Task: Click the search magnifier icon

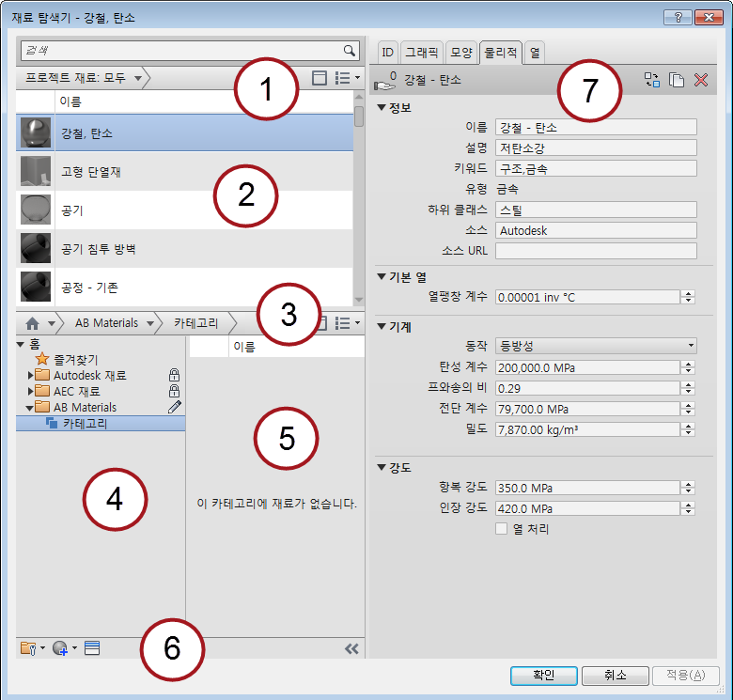Action: point(350,51)
